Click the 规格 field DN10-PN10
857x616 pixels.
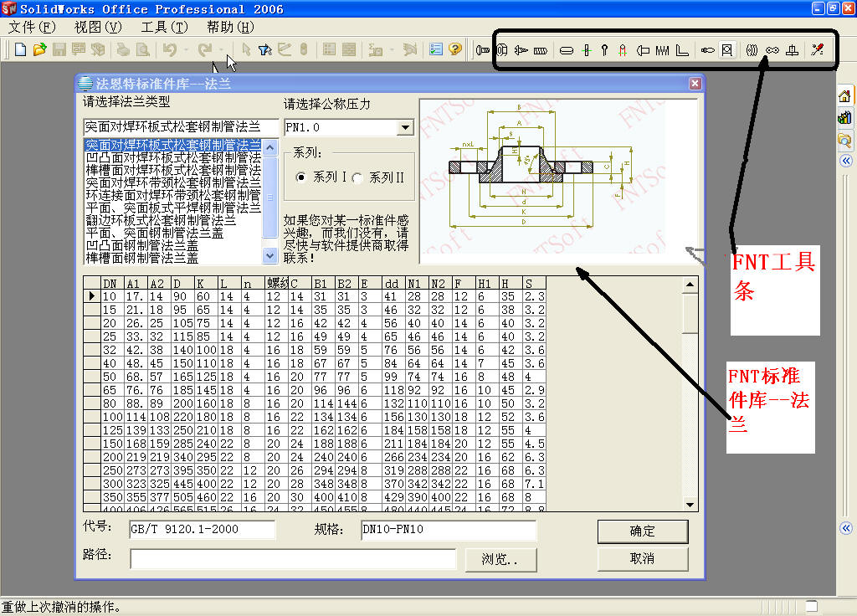449,529
